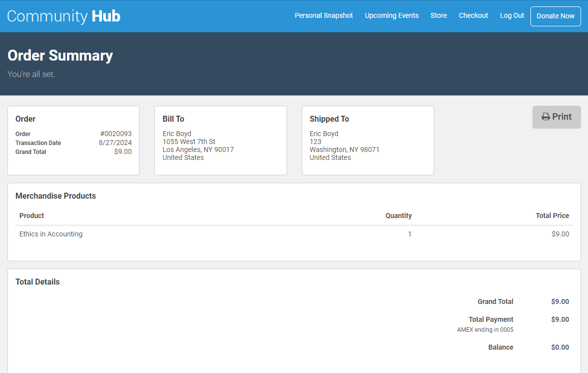Click the Order Summary page heading
This screenshot has height=373, width=588.
(60, 55)
